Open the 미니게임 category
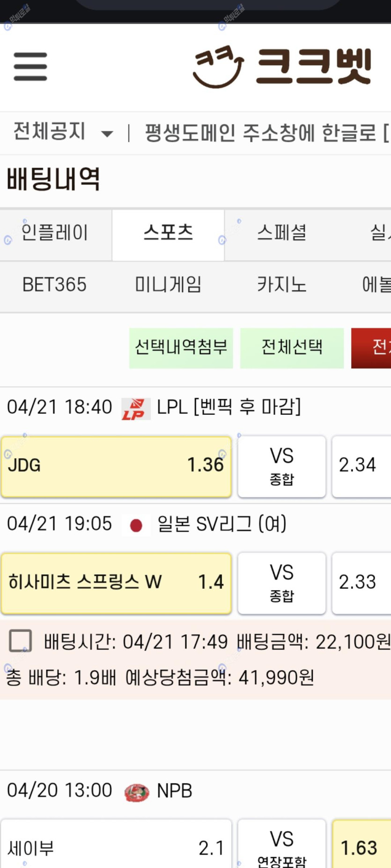Image resolution: width=391 pixels, height=868 pixels. (168, 284)
